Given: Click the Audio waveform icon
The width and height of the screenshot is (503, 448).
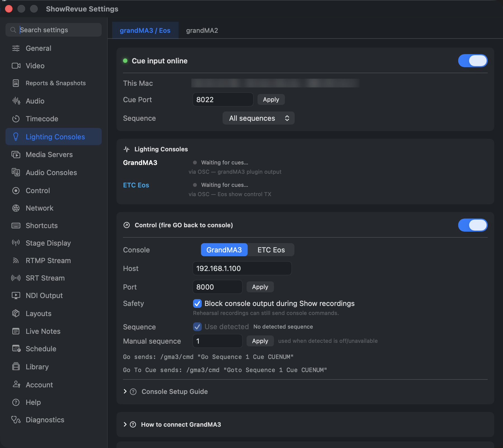Looking at the screenshot, I should coord(16,101).
